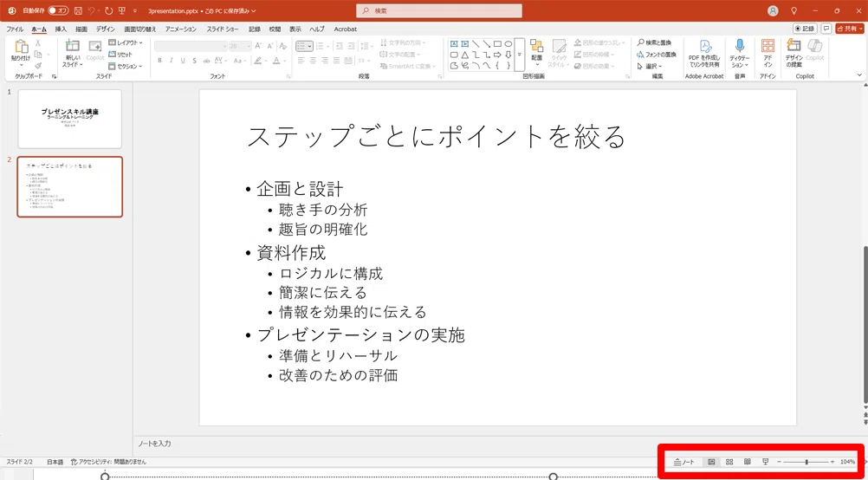Select the triangle shape in shapes gallery
Image resolution: width=868 pixels, height=480 pixels.
[465, 55]
